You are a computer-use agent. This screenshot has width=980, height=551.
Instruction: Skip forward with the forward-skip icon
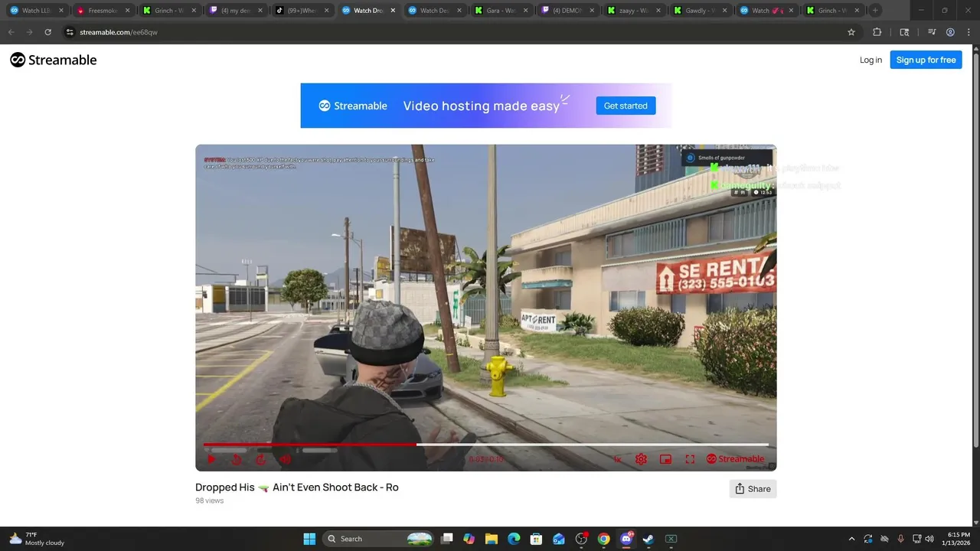tap(260, 459)
